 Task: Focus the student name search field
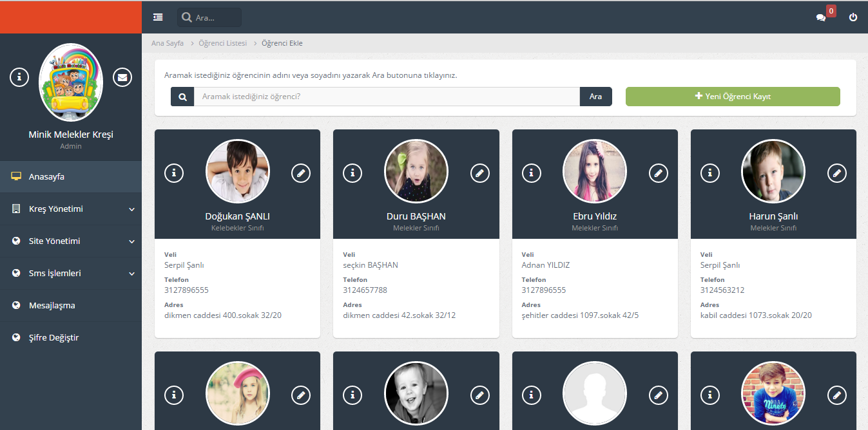(x=387, y=97)
